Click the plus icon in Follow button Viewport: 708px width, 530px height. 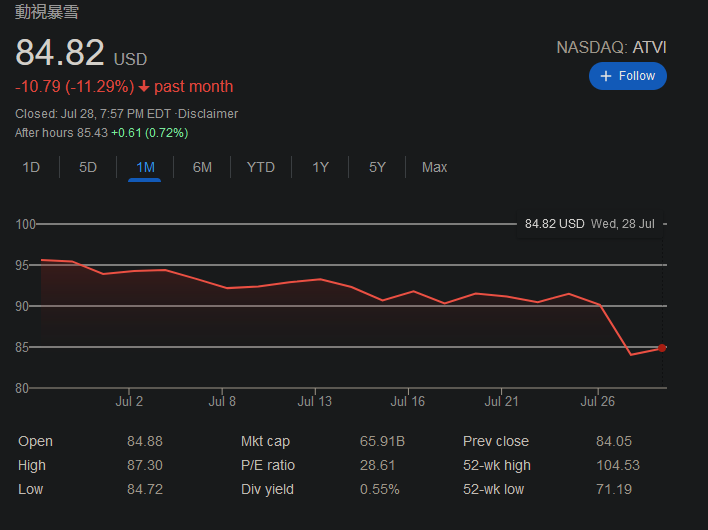tap(606, 76)
